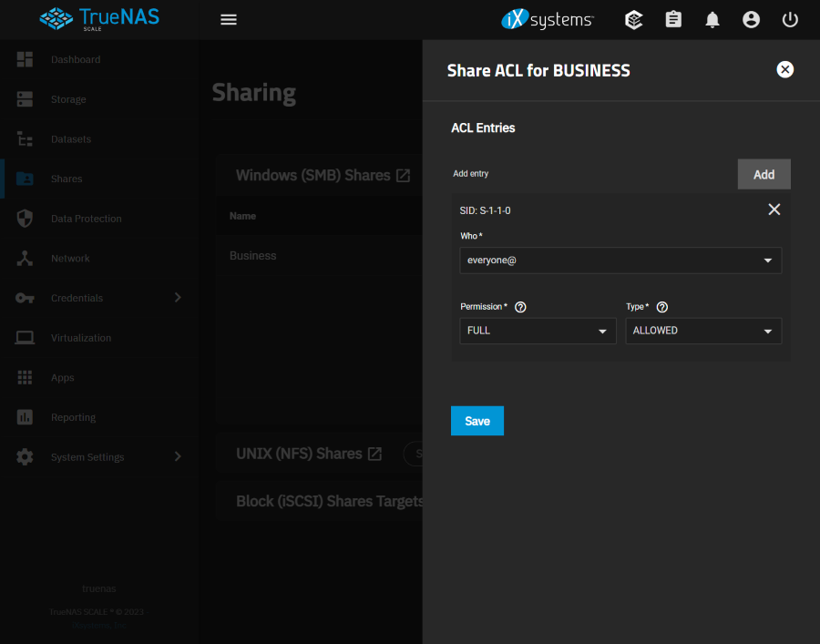820x644 pixels.
Task: Remove the S-1-1-0 ACL entry
Action: (774, 210)
